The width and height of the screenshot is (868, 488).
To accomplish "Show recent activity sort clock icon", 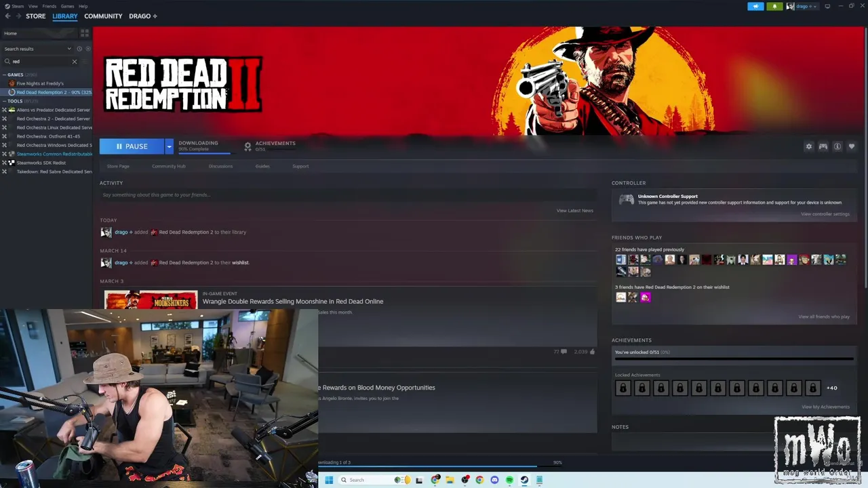I will [79, 49].
